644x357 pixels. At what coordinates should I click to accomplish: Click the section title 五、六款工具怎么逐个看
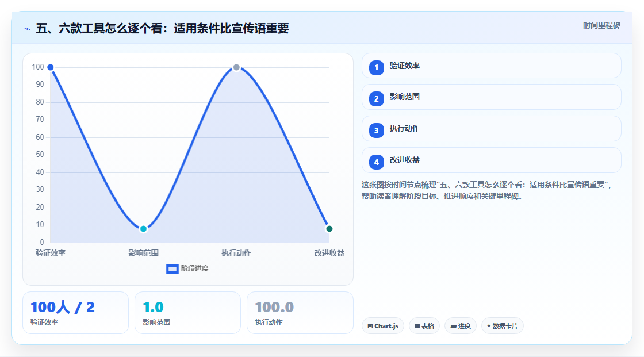point(162,28)
